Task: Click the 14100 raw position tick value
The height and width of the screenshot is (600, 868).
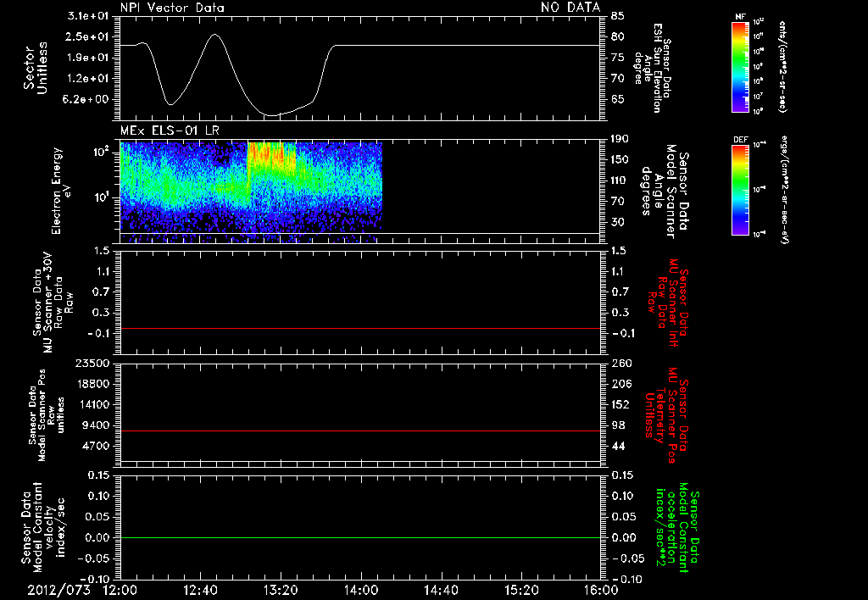Action: [93, 404]
